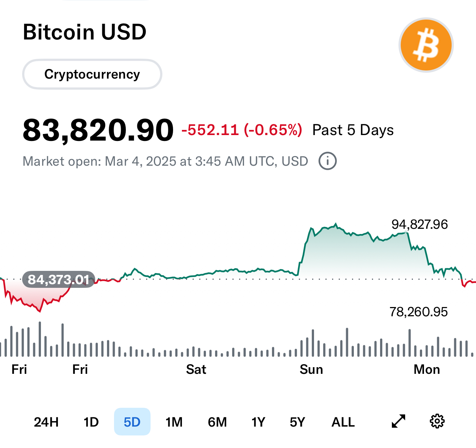Click the Sun label on timeline

tap(311, 369)
